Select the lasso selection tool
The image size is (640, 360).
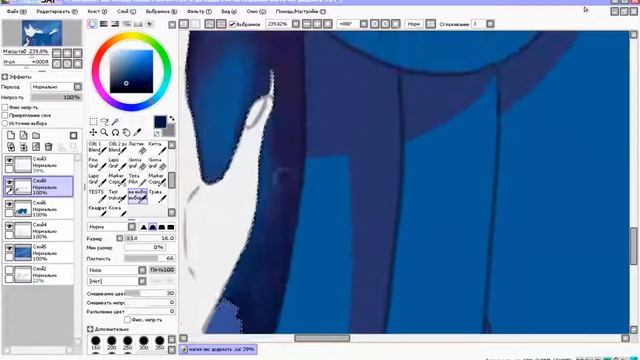tap(104, 122)
